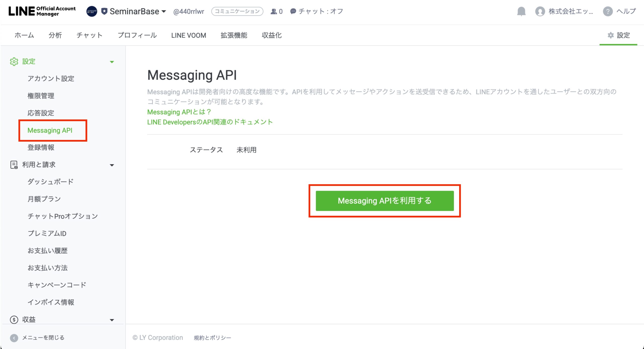This screenshot has width=644, height=349.
Task: Open the SeminarBase account dropdown
Action: pyautogui.click(x=164, y=11)
